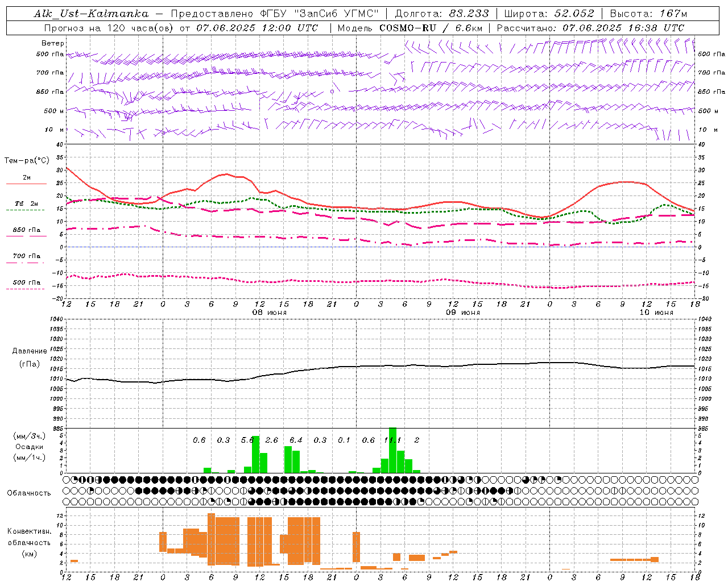This screenshot has height=582, width=728.
Task: Click the precipitation value 5.6
Action: pos(247,440)
